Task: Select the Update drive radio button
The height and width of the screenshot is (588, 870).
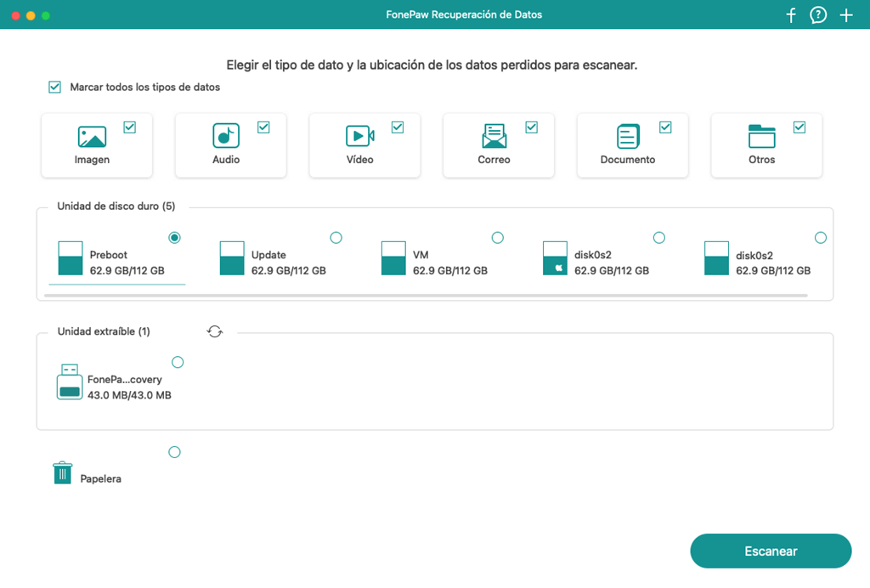Action: tap(336, 237)
